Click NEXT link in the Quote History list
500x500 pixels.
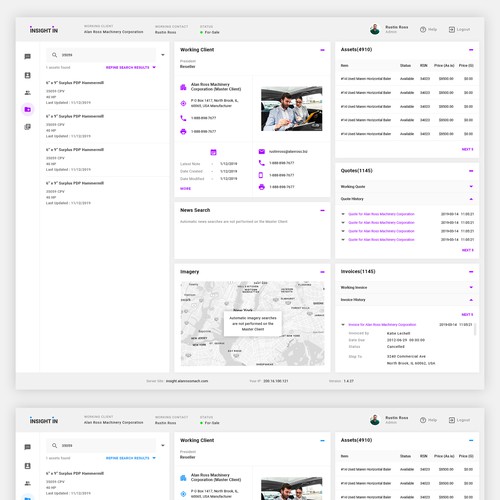[x=467, y=250]
